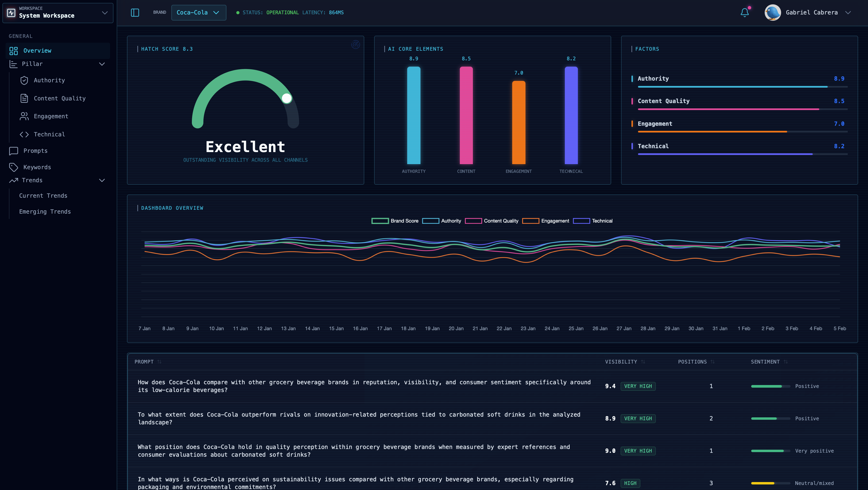Click the Dashboard Overview heading

[172, 208]
